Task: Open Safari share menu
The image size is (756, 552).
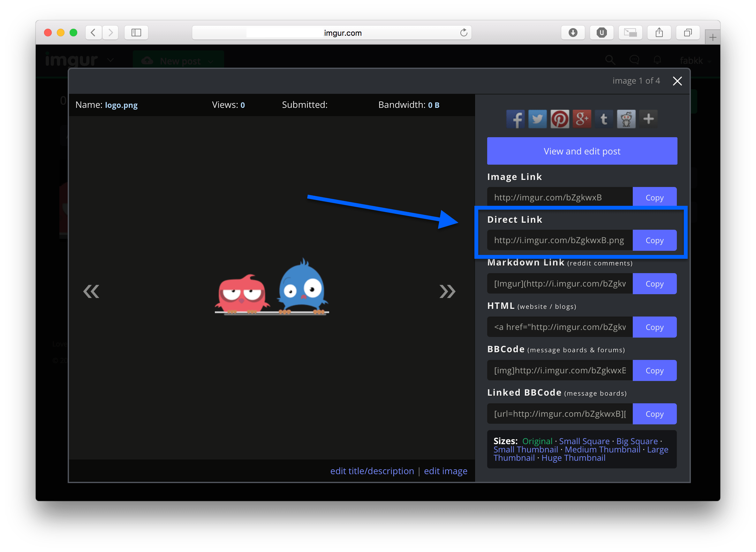Action: tap(659, 33)
